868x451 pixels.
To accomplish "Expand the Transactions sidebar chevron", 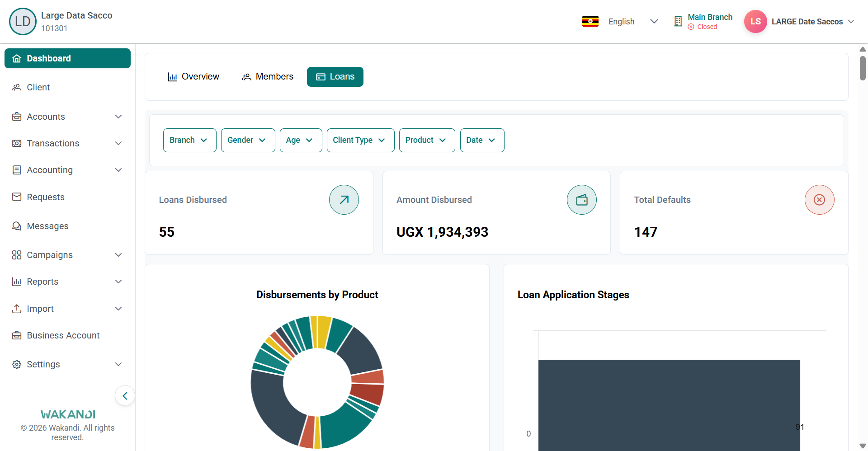I will click(118, 143).
